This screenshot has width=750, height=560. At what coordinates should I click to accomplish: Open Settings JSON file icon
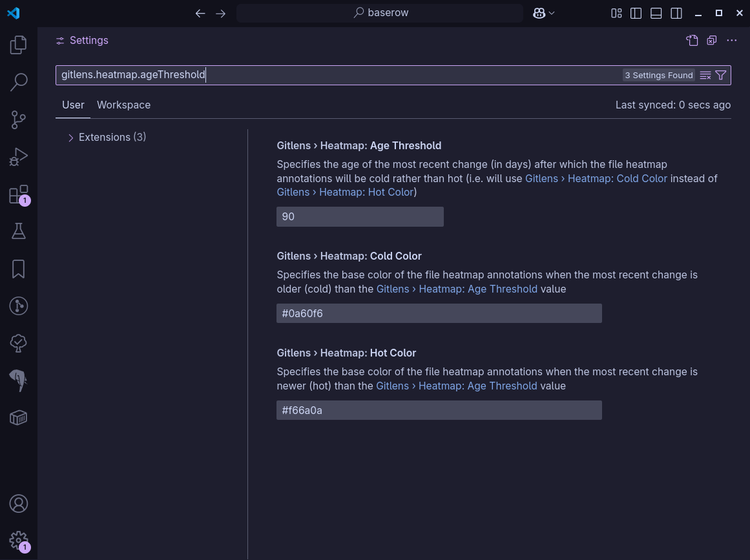coord(692,41)
